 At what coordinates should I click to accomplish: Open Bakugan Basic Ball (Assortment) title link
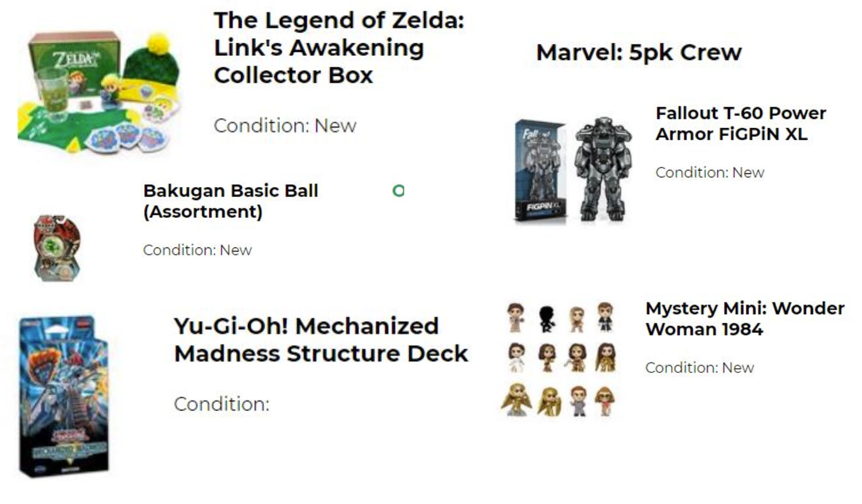pos(231,201)
